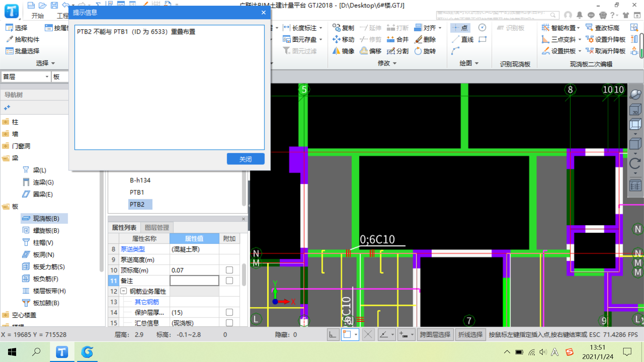644x362 pixels.
Task: Open Windows taskbar search
Action: tap(36, 352)
